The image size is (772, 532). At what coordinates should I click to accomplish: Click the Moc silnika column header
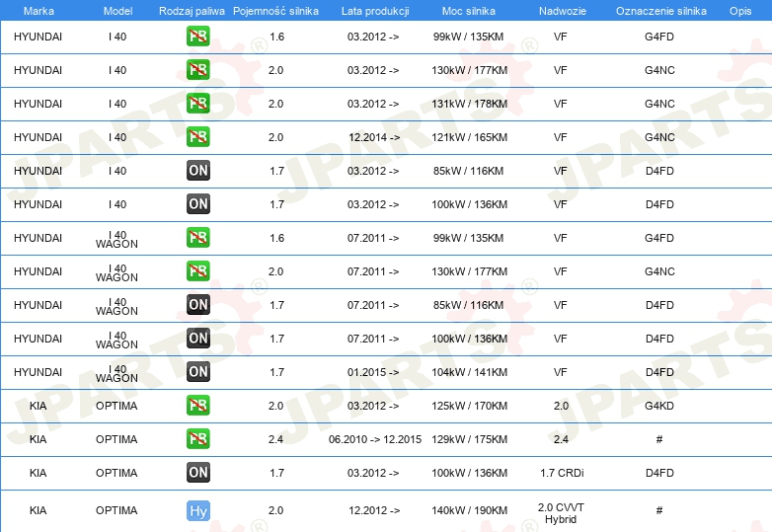[x=469, y=11]
